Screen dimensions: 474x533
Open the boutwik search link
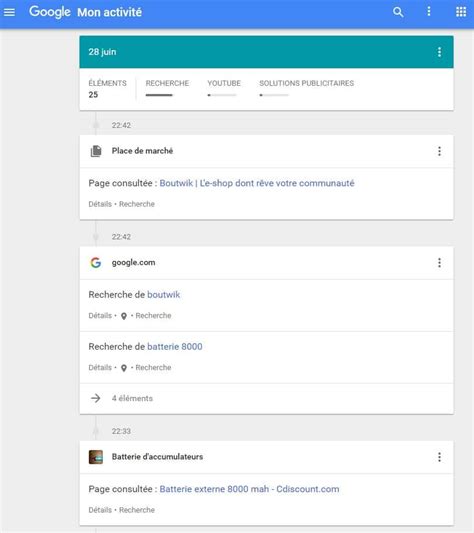[x=164, y=295]
